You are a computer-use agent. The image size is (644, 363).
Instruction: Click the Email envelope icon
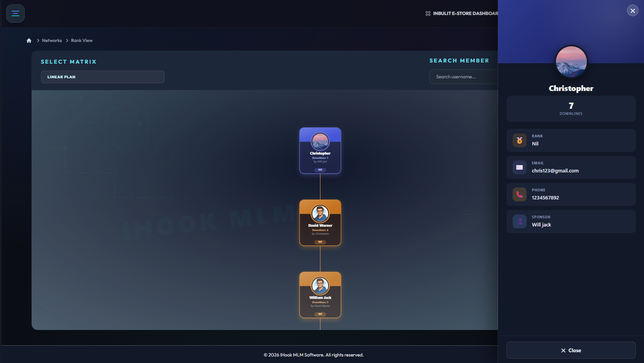click(x=520, y=167)
